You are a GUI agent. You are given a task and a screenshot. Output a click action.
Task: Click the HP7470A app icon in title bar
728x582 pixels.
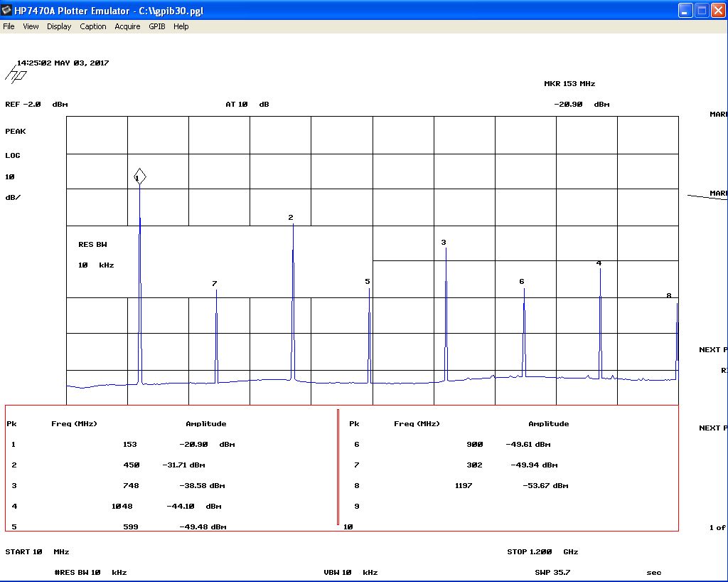pyautogui.click(x=7, y=11)
